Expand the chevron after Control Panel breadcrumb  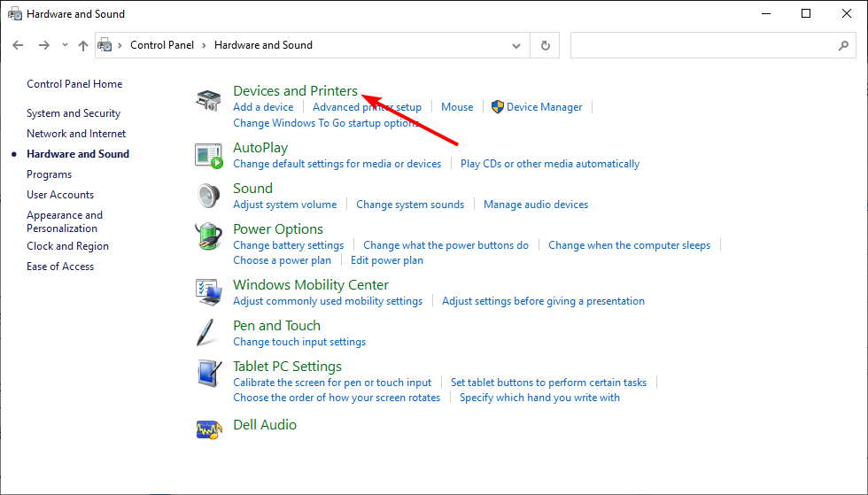click(204, 45)
